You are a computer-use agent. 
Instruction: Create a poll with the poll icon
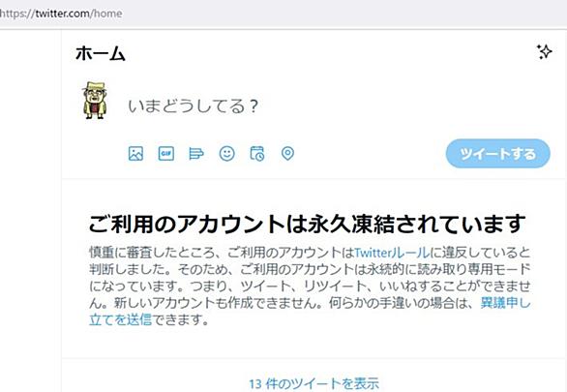point(196,154)
